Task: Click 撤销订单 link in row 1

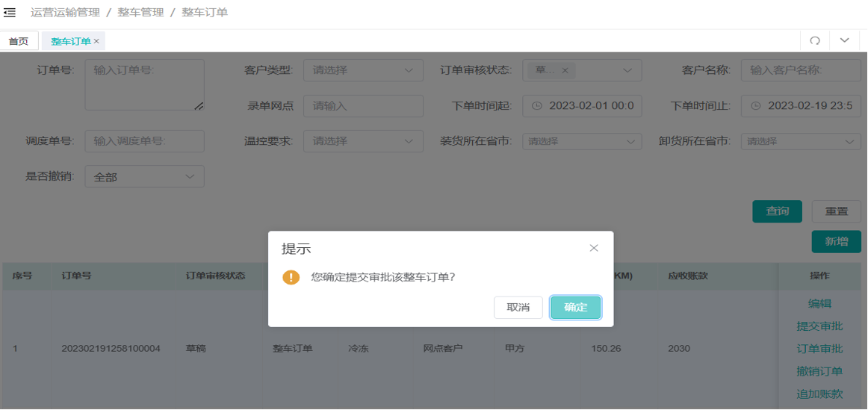Action: pyautogui.click(x=819, y=371)
